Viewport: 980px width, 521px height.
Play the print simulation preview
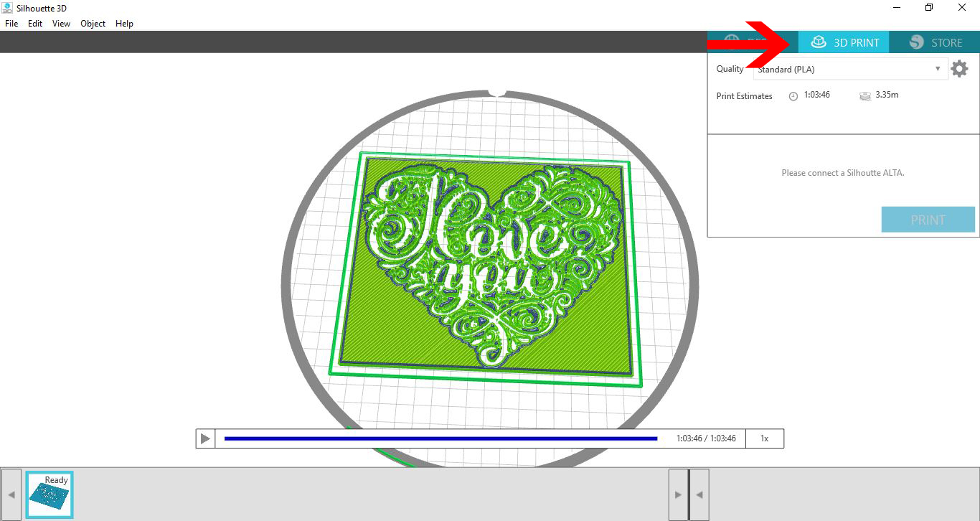(205, 438)
